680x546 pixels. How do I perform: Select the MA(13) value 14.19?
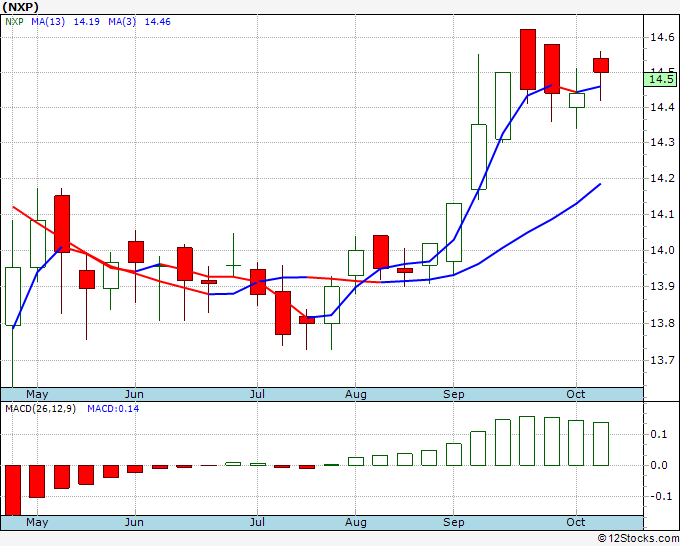click(x=87, y=22)
